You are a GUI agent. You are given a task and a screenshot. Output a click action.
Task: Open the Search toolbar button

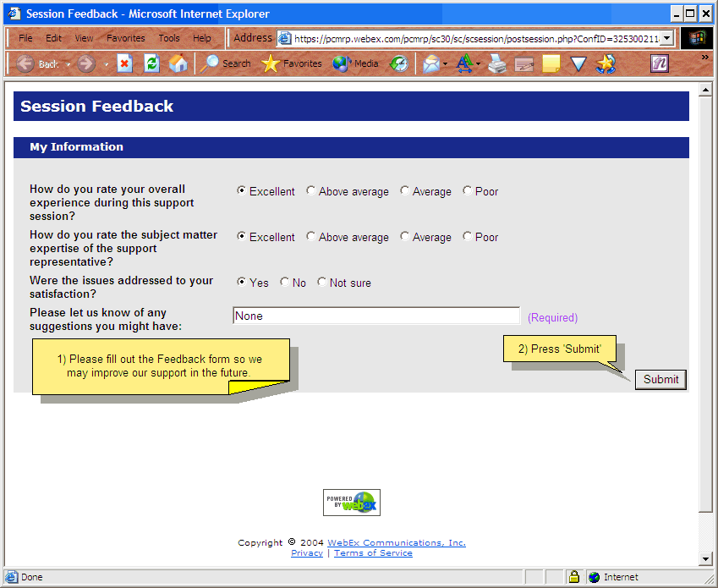tap(227, 63)
